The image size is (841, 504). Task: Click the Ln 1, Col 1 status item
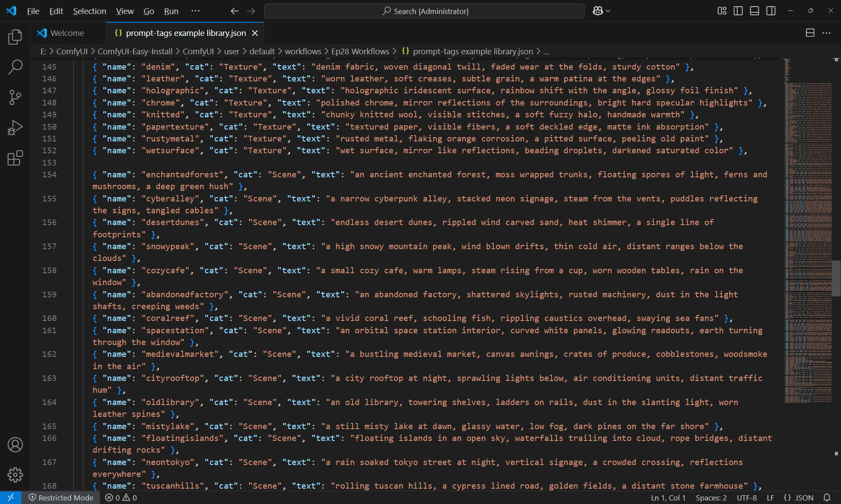tap(668, 497)
